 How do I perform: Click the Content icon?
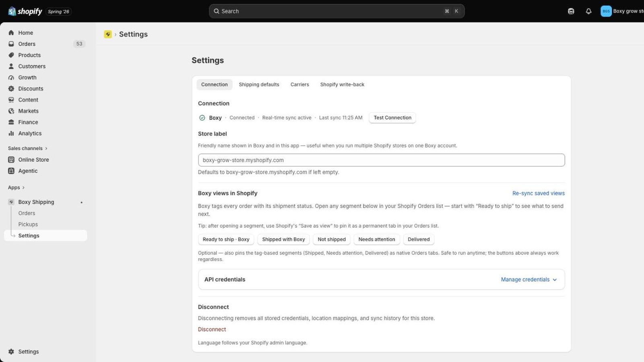tap(11, 100)
